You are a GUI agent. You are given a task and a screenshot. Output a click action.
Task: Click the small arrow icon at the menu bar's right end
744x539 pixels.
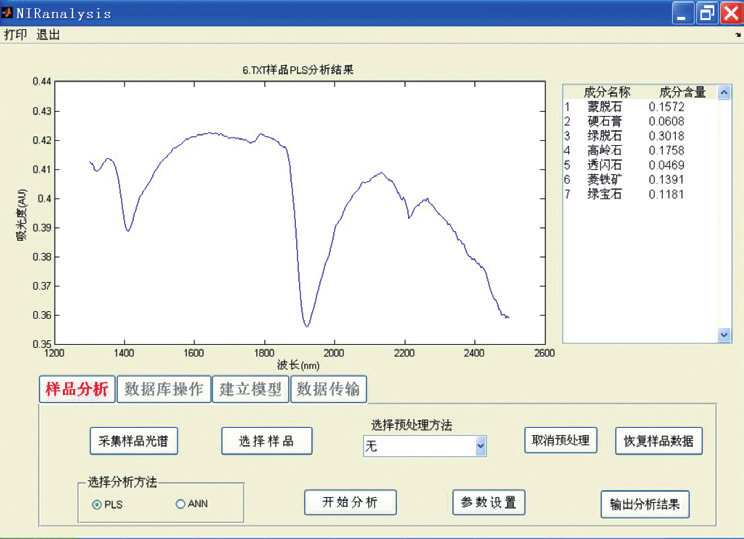click(738, 35)
